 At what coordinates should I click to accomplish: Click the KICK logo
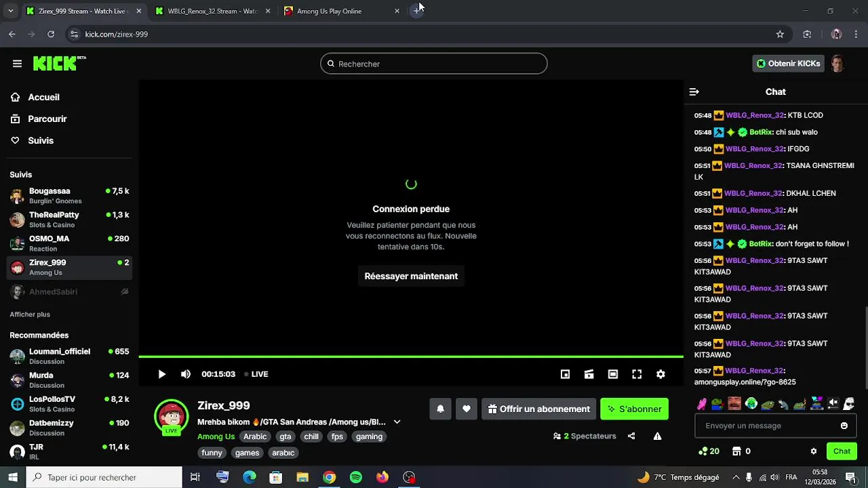[60, 63]
